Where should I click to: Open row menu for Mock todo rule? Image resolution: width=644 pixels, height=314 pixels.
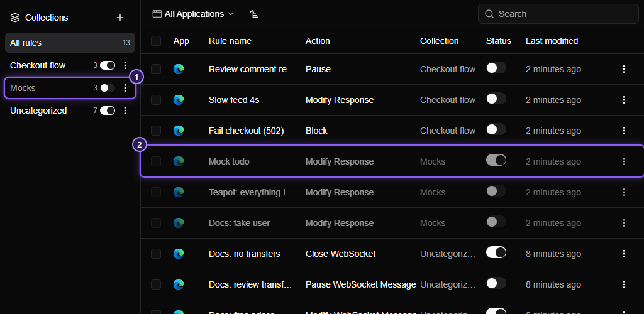click(x=623, y=161)
